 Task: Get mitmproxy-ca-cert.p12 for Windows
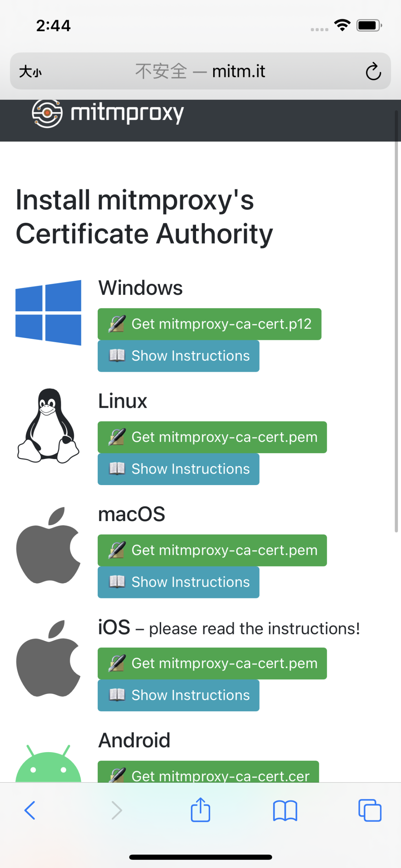(209, 324)
